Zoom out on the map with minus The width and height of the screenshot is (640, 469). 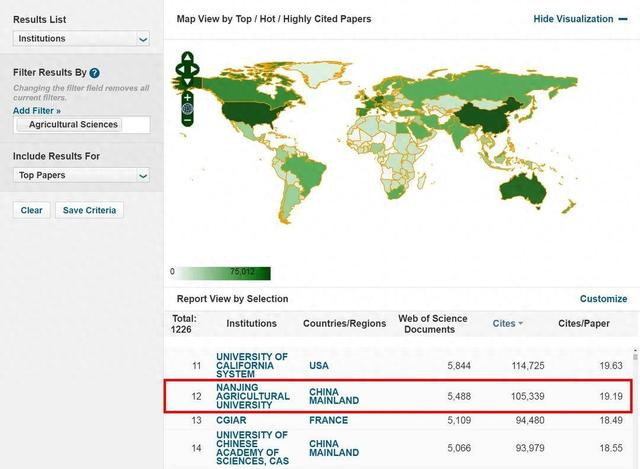point(187,120)
